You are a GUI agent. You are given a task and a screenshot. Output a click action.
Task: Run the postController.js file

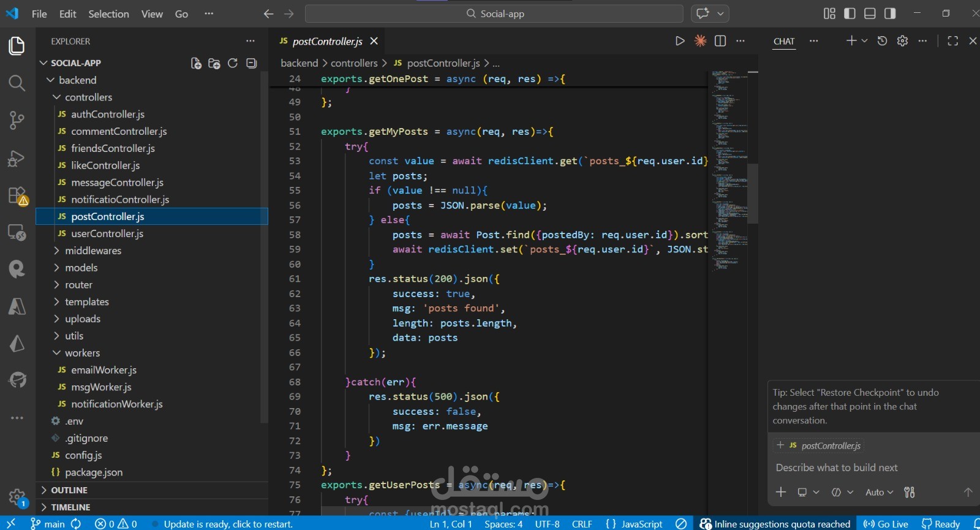coord(680,41)
